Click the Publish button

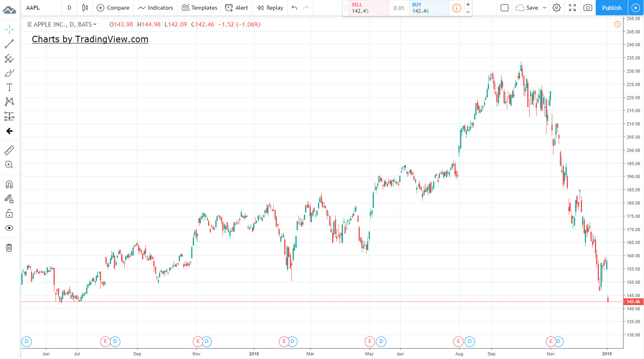coord(612,8)
